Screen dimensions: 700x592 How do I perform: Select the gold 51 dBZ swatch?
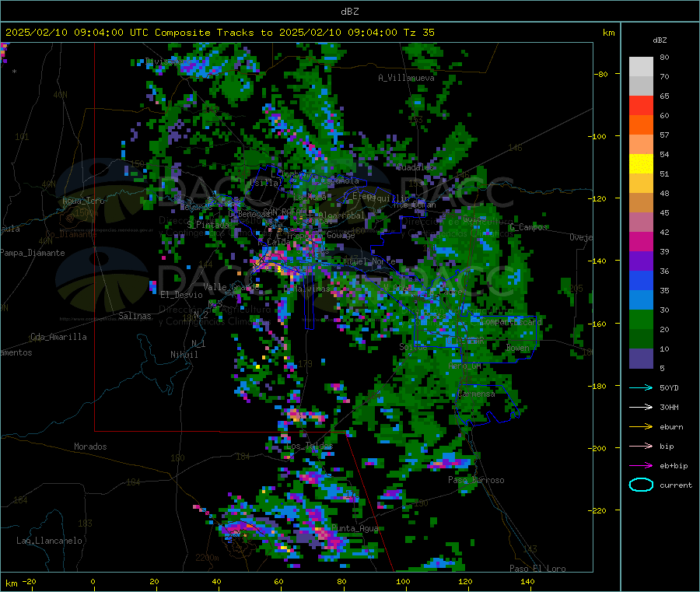tap(641, 184)
